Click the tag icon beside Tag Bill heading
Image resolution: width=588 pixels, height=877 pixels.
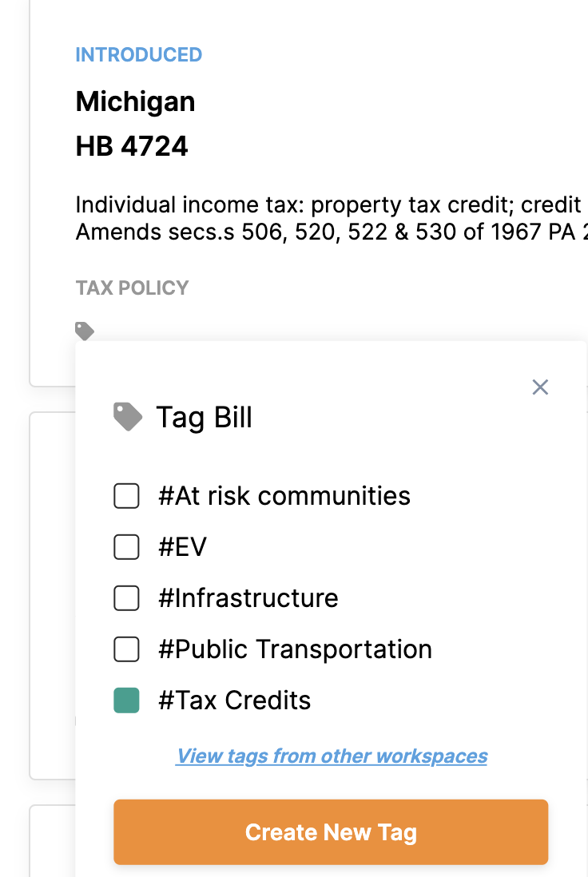(x=128, y=417)
